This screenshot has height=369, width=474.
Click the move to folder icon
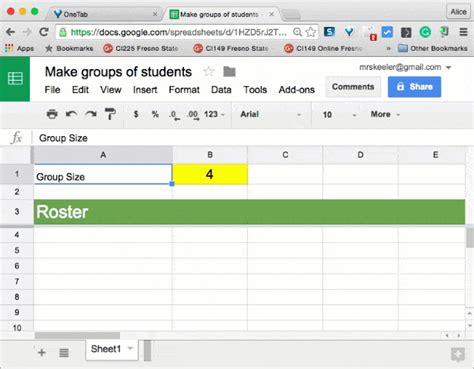[229, 71]
